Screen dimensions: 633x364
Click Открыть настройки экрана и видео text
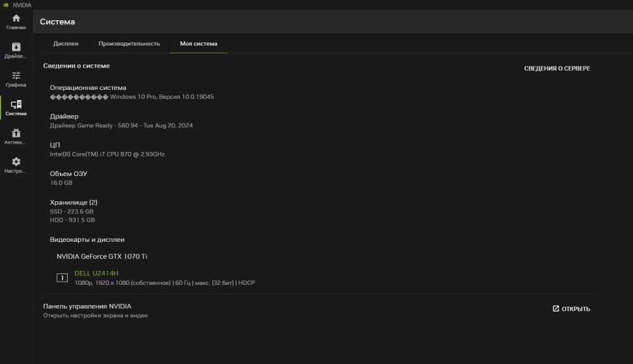[x=96, y=316]
